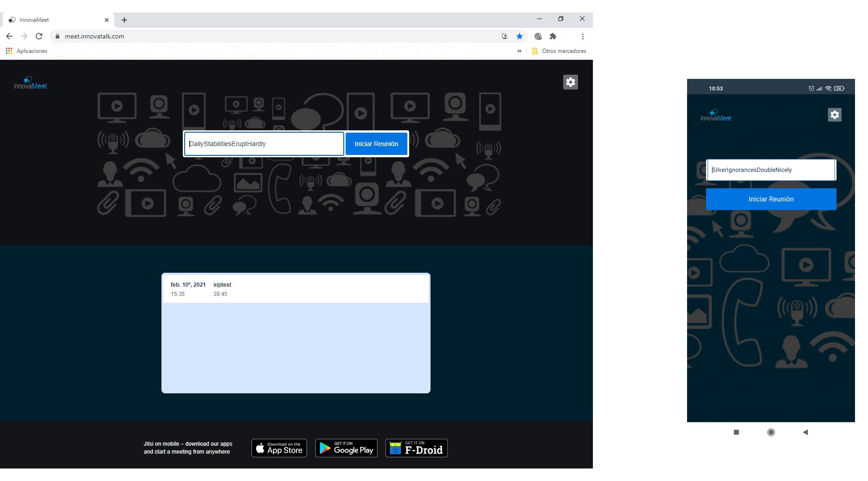Image resolution: width=868 pixels, height=481 pixels.
Task: Reload the meet.innovatalk.com page
Action: tap(39, 36)
